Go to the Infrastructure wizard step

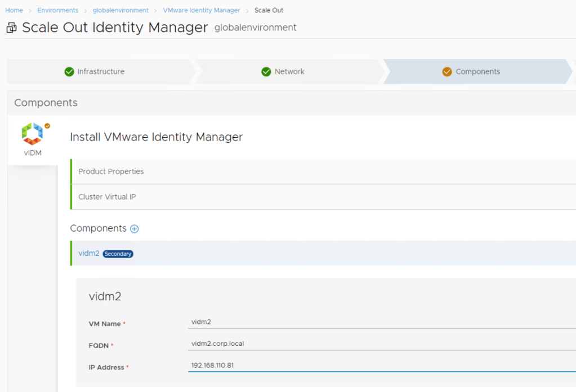pos(101,71)
